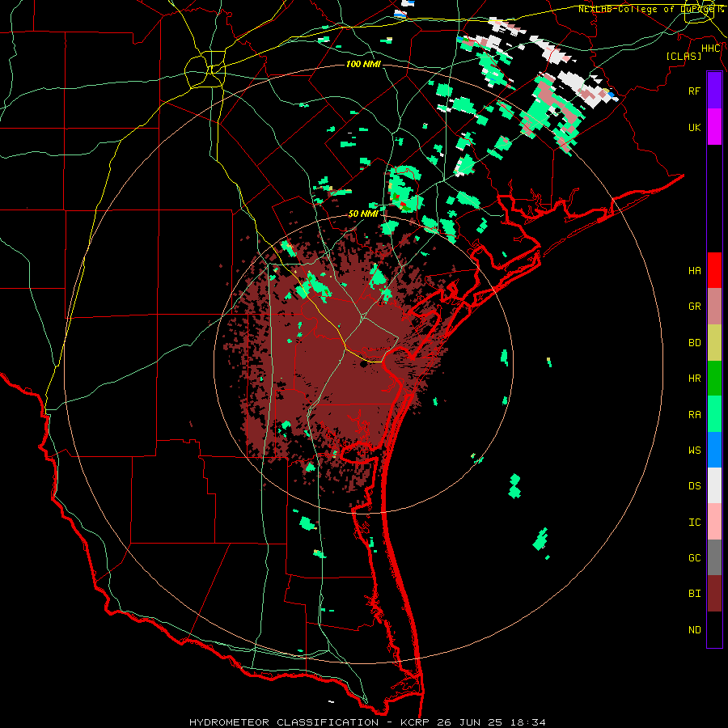Click the KCRP station identifier

pos(415,722)
